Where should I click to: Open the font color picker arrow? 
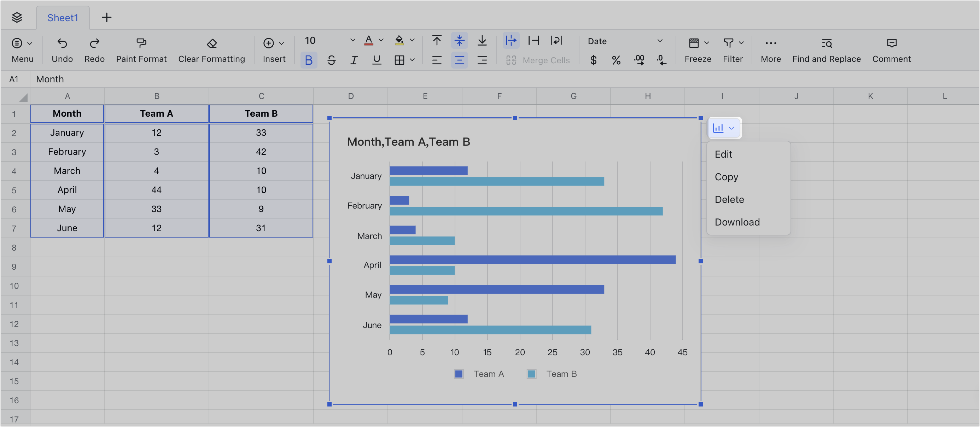tap(381, 40)
